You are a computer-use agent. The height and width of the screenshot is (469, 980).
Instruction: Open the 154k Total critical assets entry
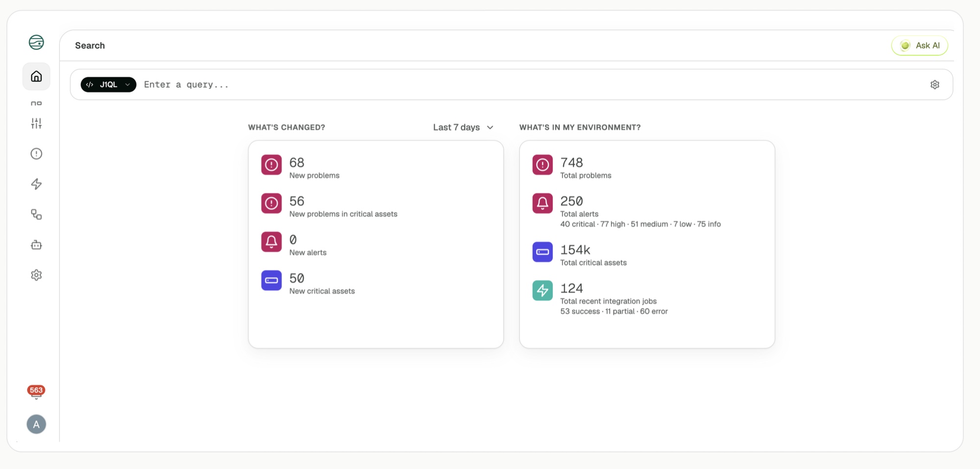(x=593, y=255)
